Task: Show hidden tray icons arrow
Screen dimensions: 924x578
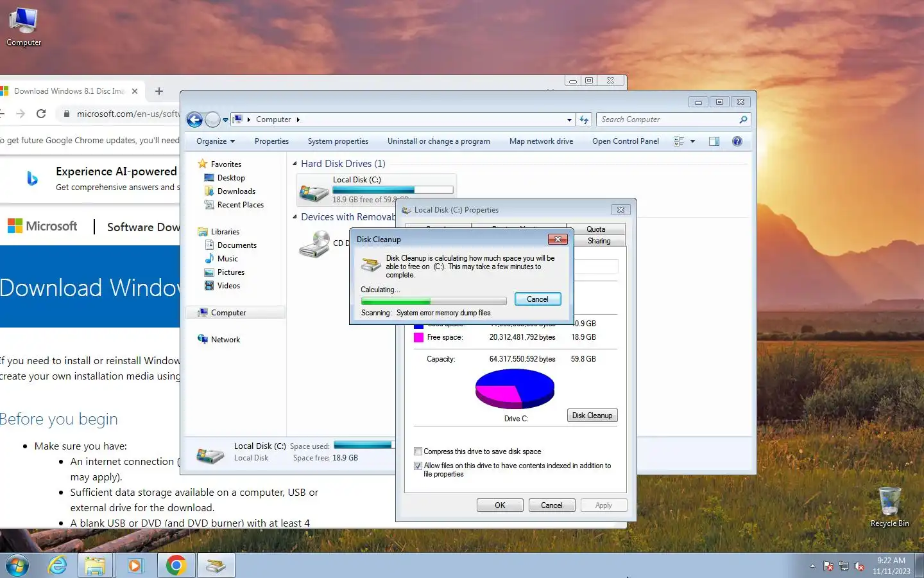Action: [x=812, y=566]
